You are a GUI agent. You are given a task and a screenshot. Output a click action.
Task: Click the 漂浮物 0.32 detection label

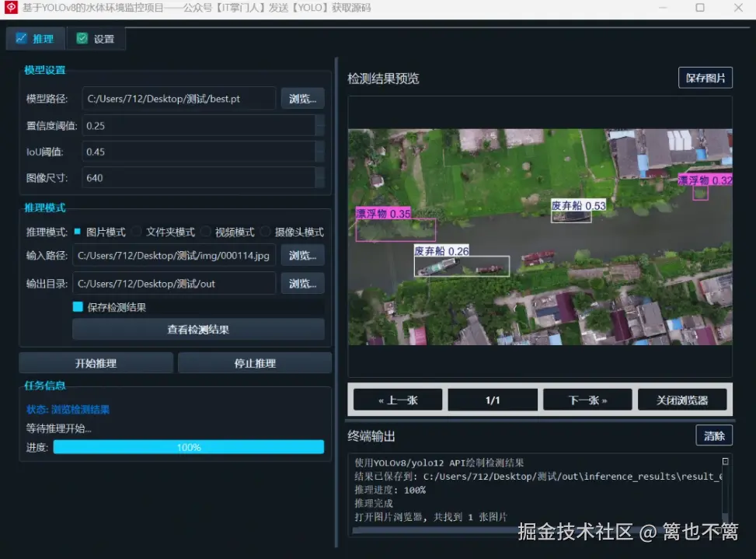tap(705, 180)
